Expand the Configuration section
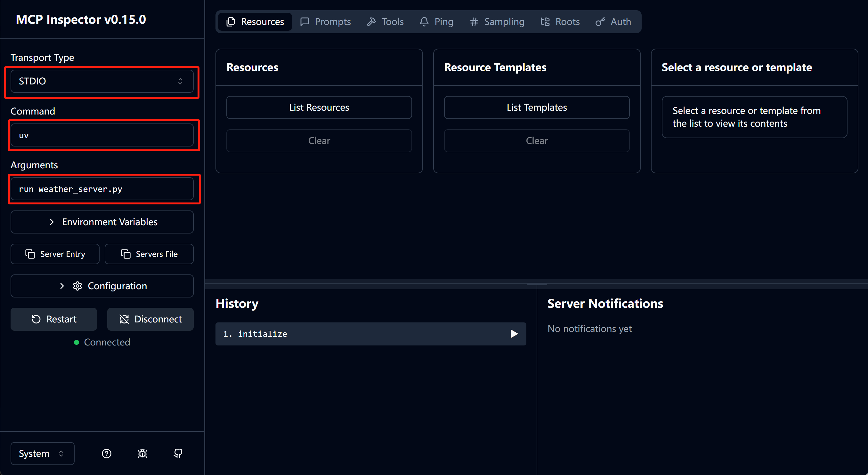 (102, 286)
